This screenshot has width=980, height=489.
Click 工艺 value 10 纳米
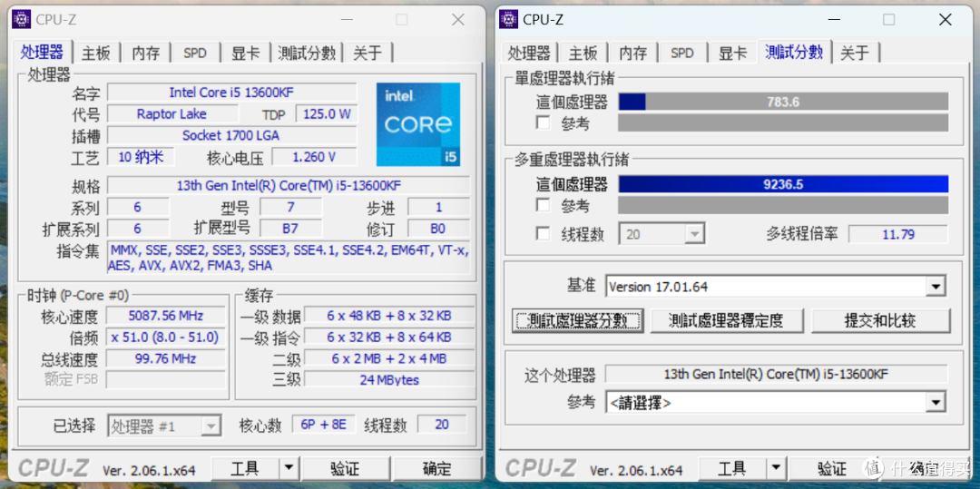coord(141,156)
